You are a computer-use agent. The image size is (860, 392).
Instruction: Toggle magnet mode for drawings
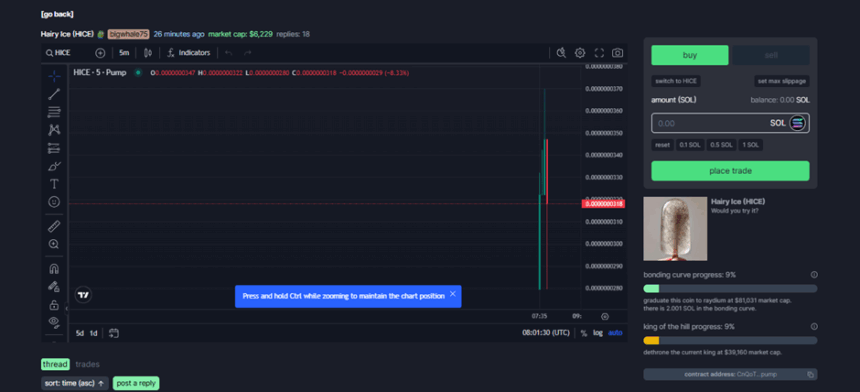click(54, 269)
